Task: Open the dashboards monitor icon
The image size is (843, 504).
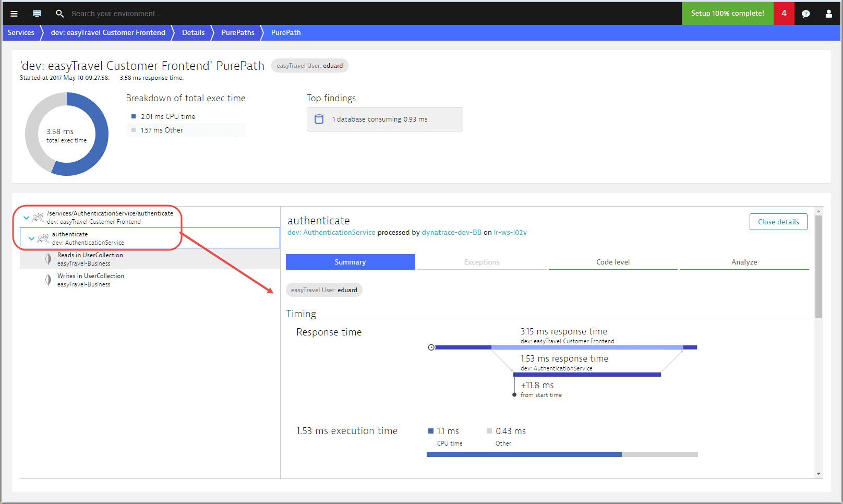Action: point(37,14)
